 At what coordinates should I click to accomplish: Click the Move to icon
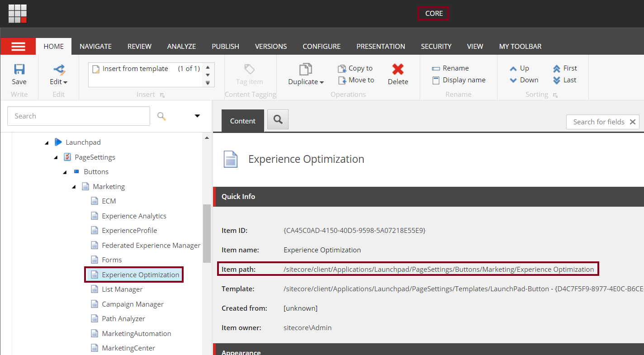356,80
